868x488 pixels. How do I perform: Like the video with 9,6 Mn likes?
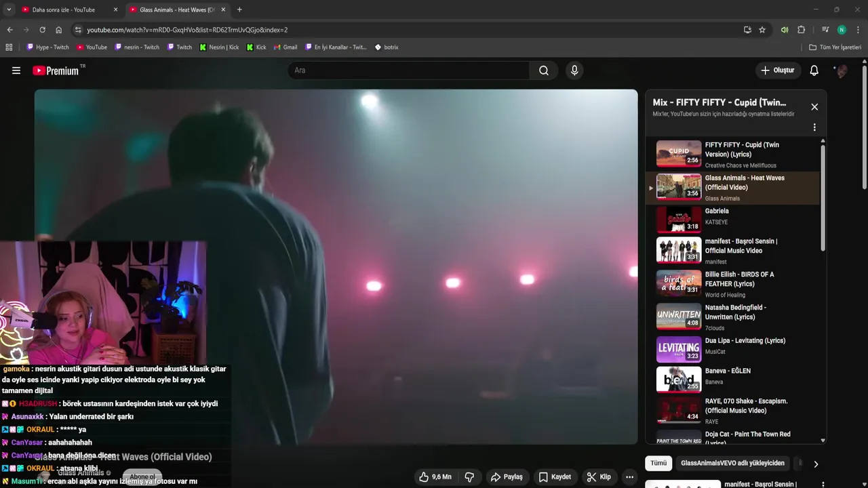tap(435, 477)
